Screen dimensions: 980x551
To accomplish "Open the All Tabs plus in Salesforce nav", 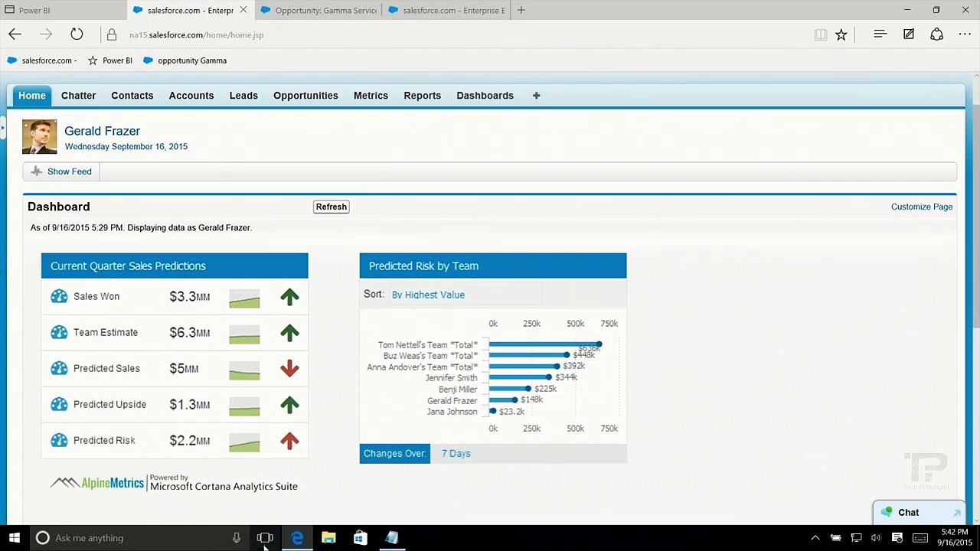I will point(536,96).
